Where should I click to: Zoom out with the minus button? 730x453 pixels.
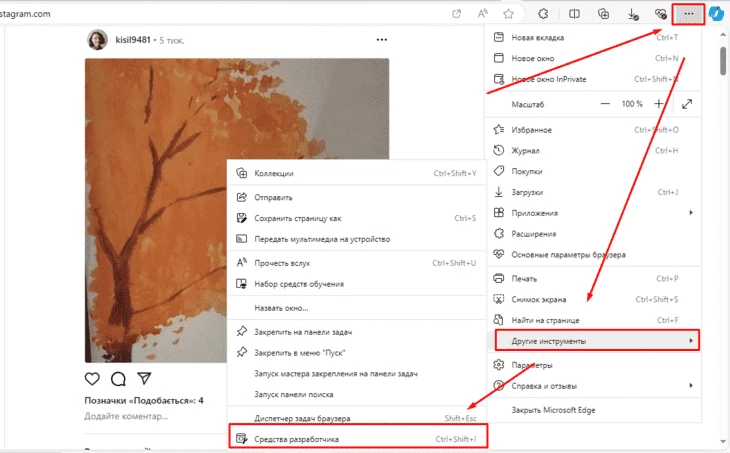tap(605, 104)
